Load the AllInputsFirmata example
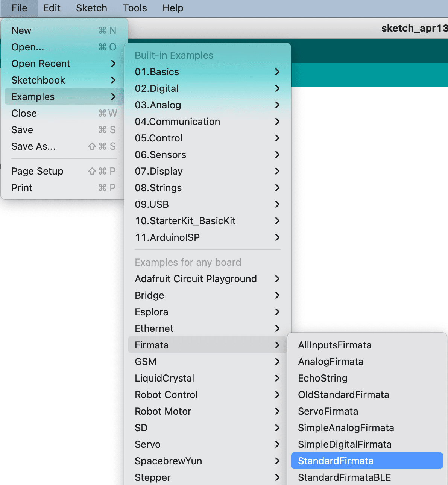The height and width of the screenshot is (485, 448). coord(367,345)
